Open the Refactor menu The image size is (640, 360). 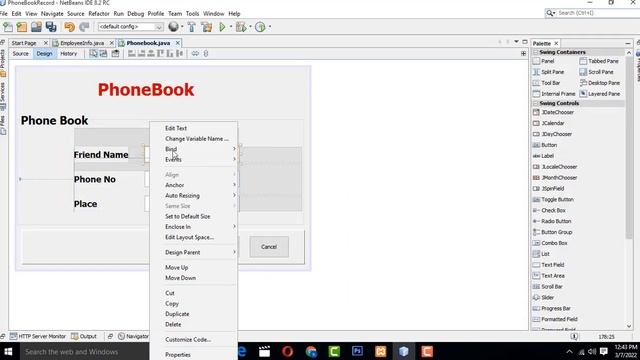pyautogui.click(x=99, y=13)
